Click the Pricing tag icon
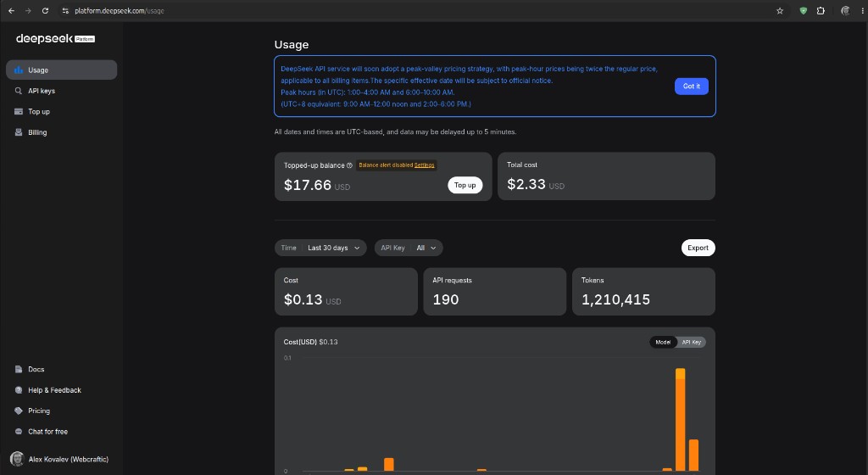Image resolution: width=868 pixels, height=475 pixels. pos(19,411)
